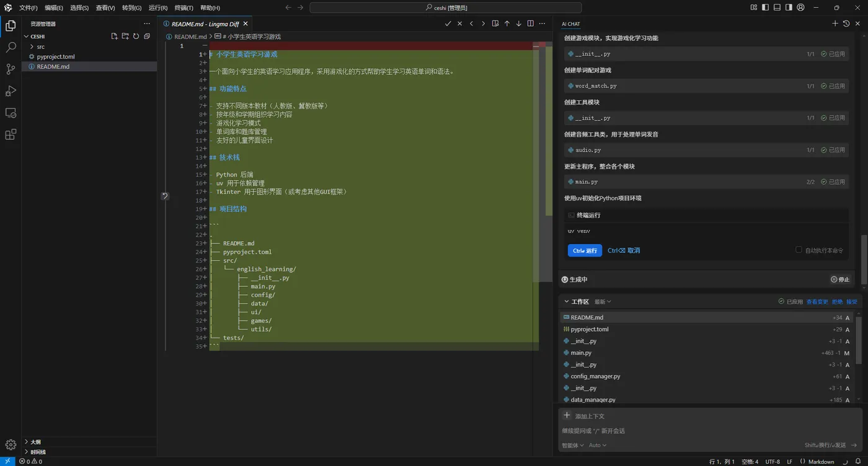Collapse the workspace changes section

click(x=567, y=302)
